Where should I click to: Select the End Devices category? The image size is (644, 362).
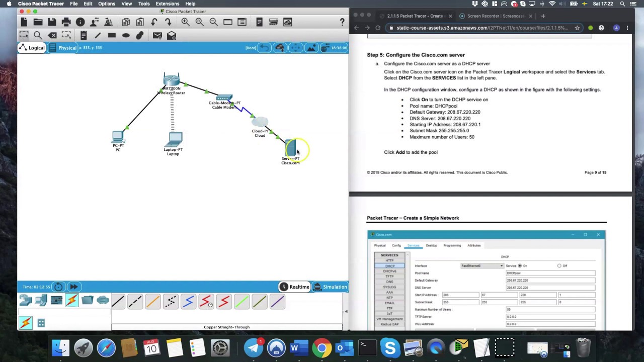point(41,301)
